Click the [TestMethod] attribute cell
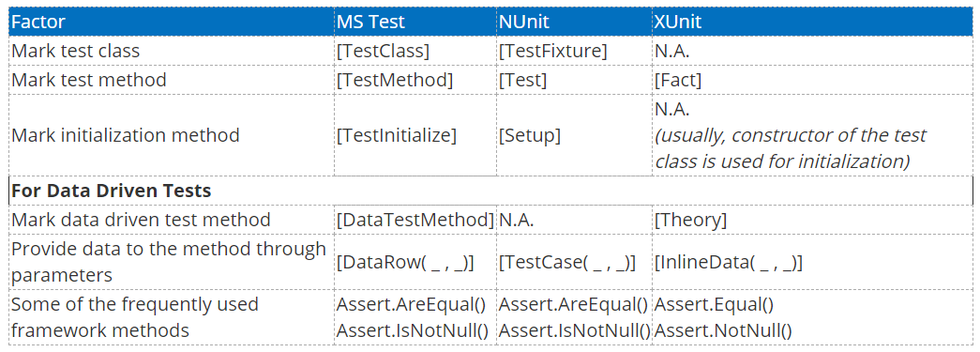Viewport: 980px width, 352px height. click(x=415, y=80)
